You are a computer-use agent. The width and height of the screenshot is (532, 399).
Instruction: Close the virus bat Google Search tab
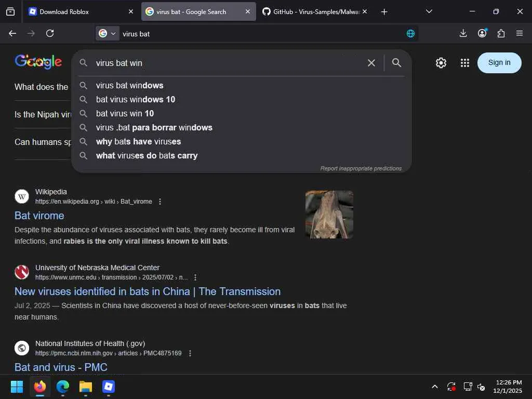click(248, 11)
